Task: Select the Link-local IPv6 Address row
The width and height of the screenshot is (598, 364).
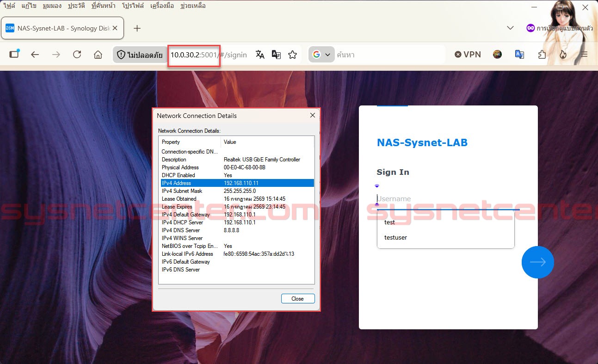Action: (237, 254)
